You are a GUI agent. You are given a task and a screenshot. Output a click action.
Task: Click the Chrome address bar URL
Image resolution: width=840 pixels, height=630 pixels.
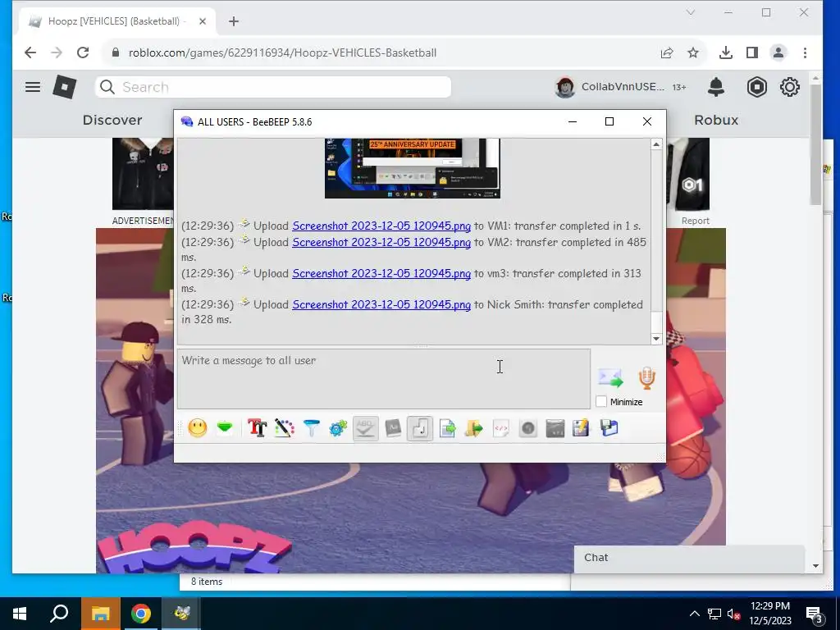pyautogui.click(x=282, y=52)
